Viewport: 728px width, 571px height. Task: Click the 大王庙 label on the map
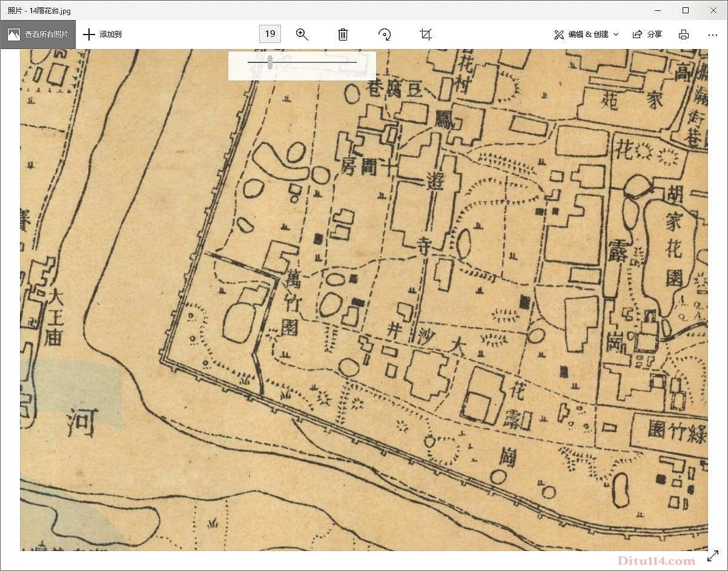pos(54,317)
